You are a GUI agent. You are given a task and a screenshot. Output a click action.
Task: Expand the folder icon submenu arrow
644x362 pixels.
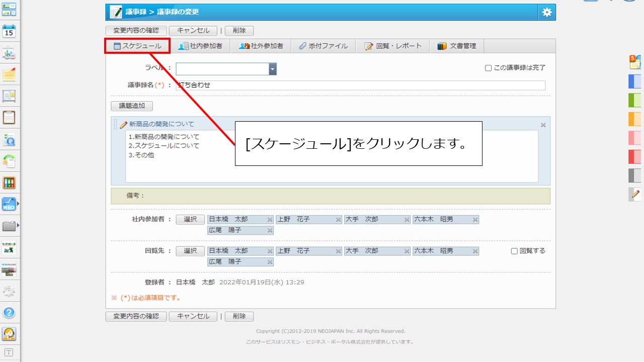(x=18, y=226)
